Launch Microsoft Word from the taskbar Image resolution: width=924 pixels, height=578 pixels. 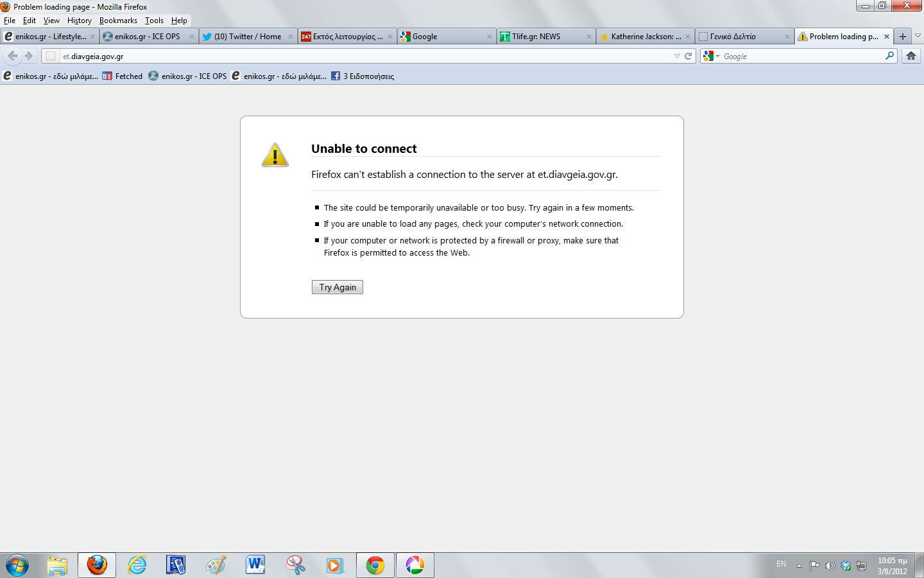[255, 565]
